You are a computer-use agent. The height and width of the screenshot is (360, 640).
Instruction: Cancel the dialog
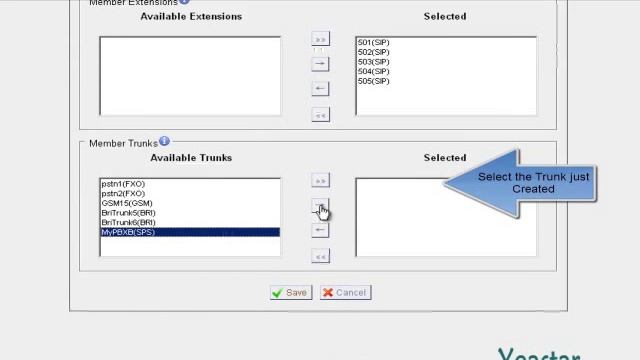point(345,293)
